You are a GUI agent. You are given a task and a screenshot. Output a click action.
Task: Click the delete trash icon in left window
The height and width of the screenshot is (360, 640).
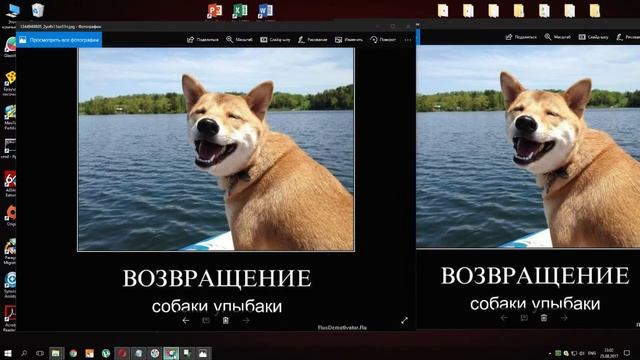tap(226, 321)
